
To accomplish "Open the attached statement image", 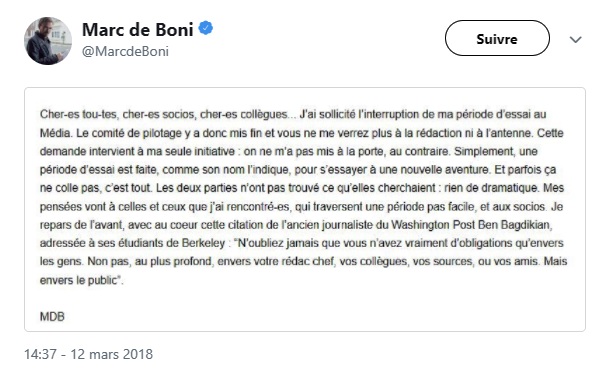I will point(305,210).
